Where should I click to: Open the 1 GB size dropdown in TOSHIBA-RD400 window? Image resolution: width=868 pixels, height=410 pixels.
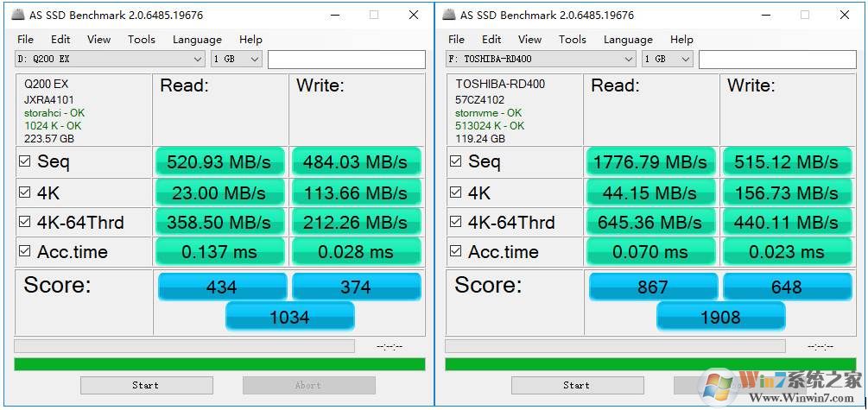pyautogui.click(x=667, y=59)
